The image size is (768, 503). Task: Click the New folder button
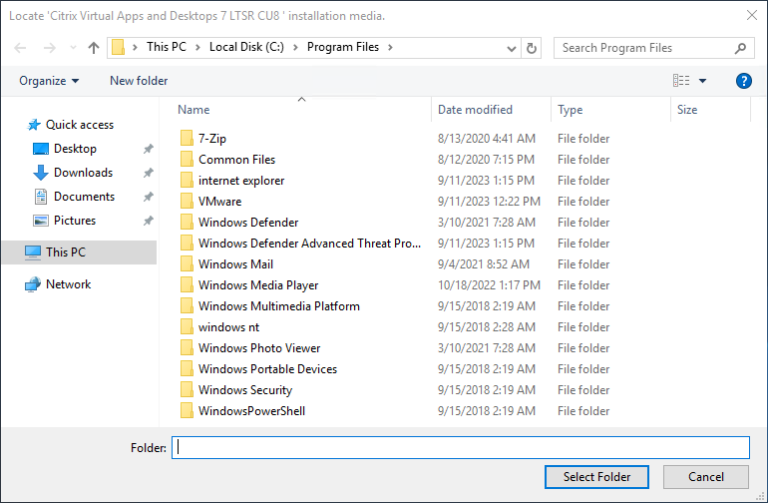point(139,81)
